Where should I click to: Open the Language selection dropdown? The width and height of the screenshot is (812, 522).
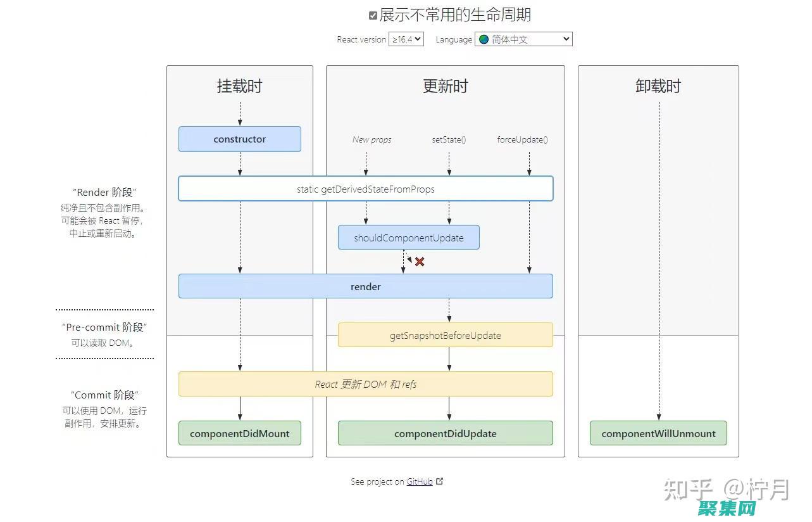(523, 39)
